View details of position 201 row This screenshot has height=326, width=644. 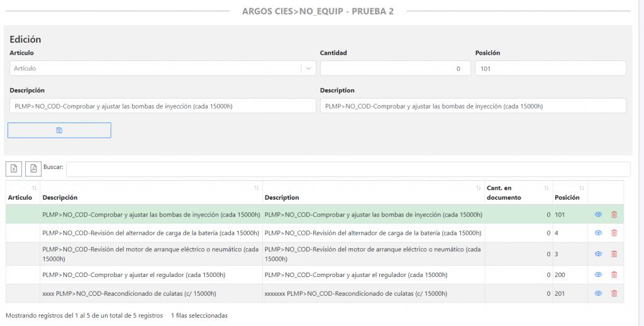[x=598, y=293]
